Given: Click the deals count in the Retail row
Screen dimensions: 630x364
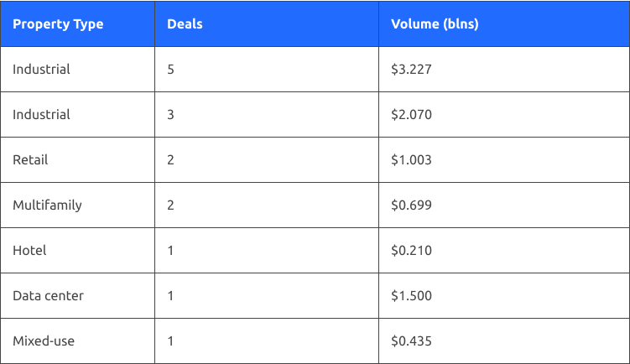Looking at the screenshot, I should click(x=171, y=159).
